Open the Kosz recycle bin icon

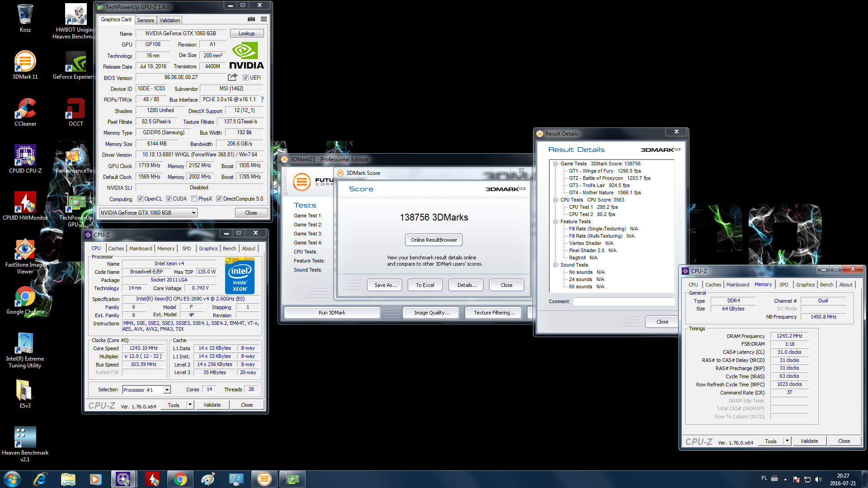pyautogui.click(x=25, y=18)
